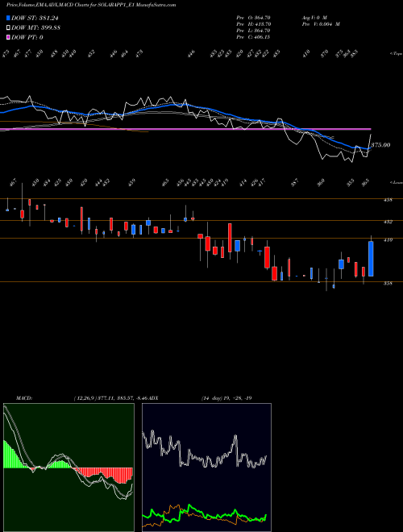The image size is (403, 532).
Task: Click the 358 support level label
Action: (x=388, y=283)
